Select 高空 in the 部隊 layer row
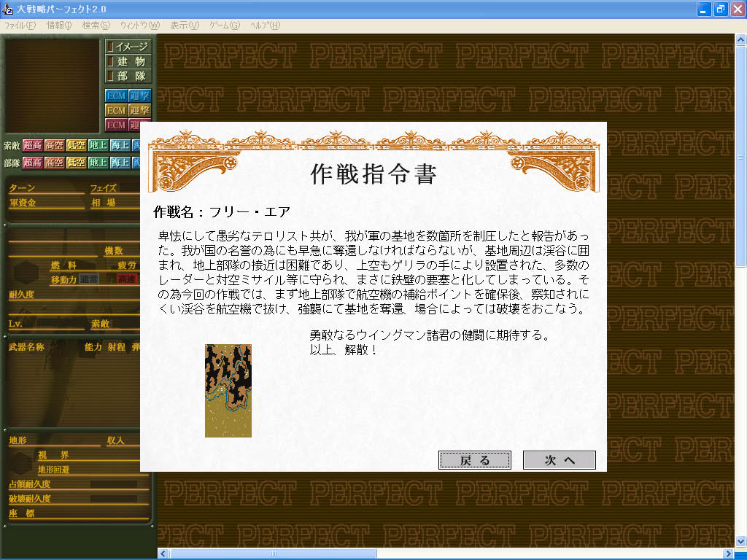The height and width of the screenshot is (560, 747). [x=54, y=163]
